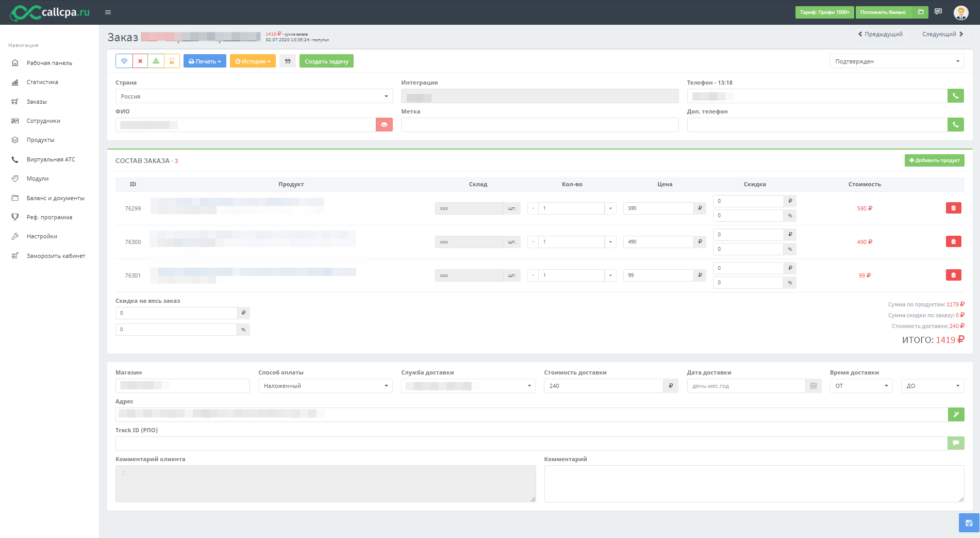Toggle the sidebar hamburger menu
980x538 pixels.
tap(108, 12)
